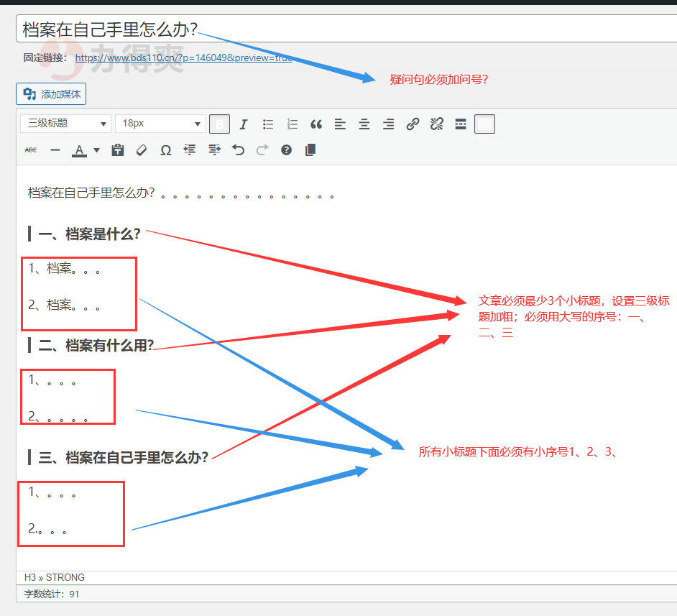
Task: Insert a horizontal line
Action: coord(55,150)
